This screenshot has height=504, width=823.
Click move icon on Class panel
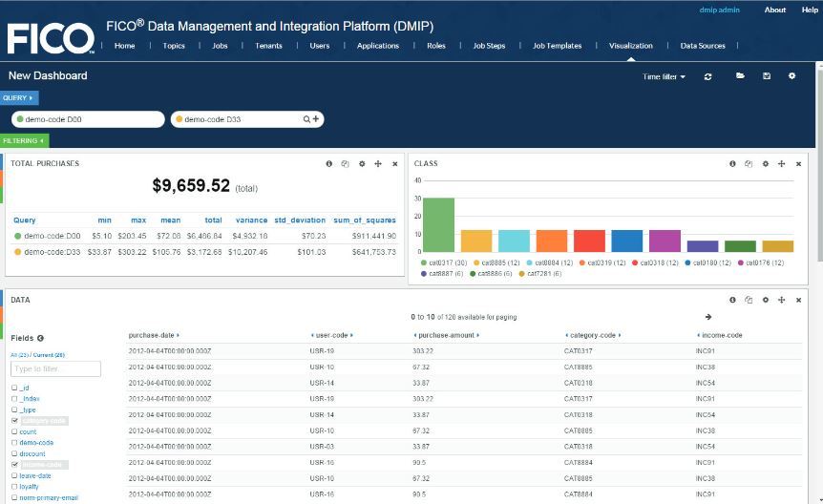[x=782, y=164]
